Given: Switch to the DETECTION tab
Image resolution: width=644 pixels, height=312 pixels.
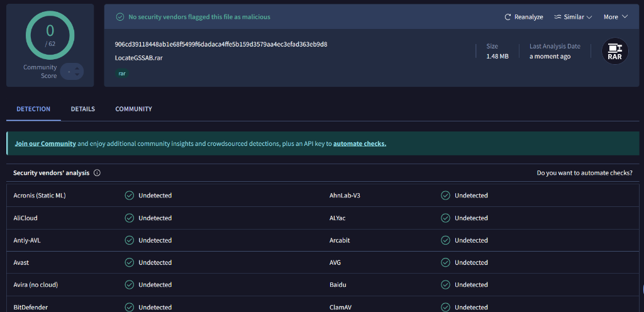Looking at the screenshot, I should pyautogui.click(x=33, y=109).
